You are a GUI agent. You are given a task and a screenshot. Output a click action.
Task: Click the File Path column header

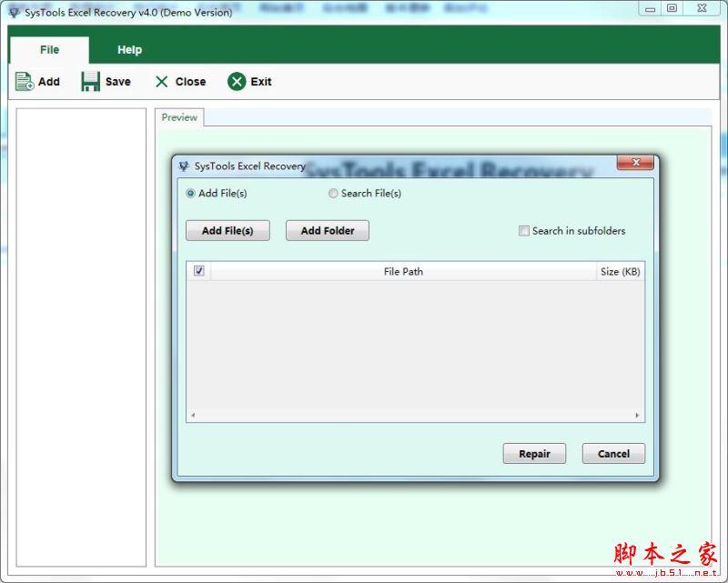(x=403, y=271)
